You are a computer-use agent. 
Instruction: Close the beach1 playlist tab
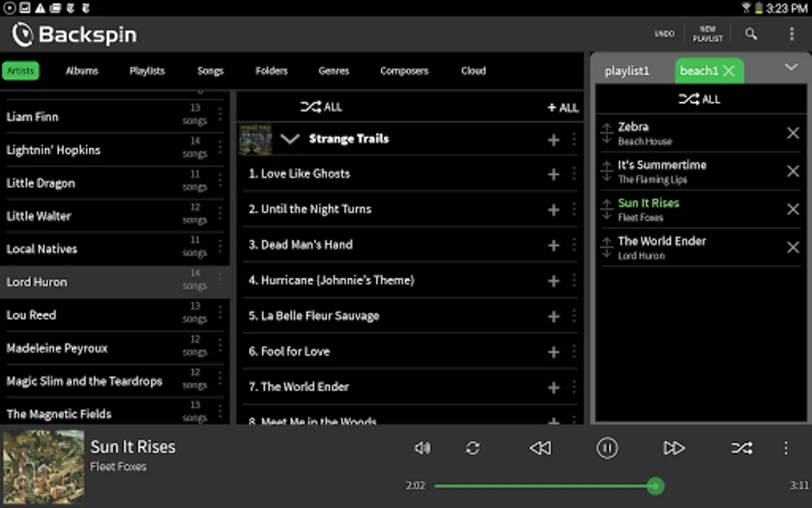click(x=729, y=71)
